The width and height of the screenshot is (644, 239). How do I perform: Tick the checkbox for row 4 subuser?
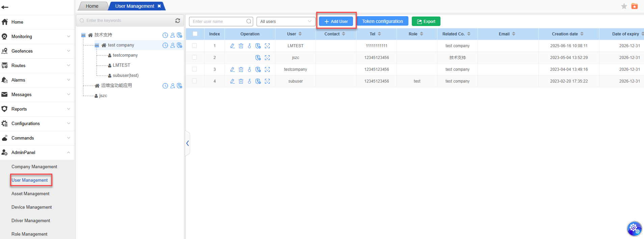point(194,81)
